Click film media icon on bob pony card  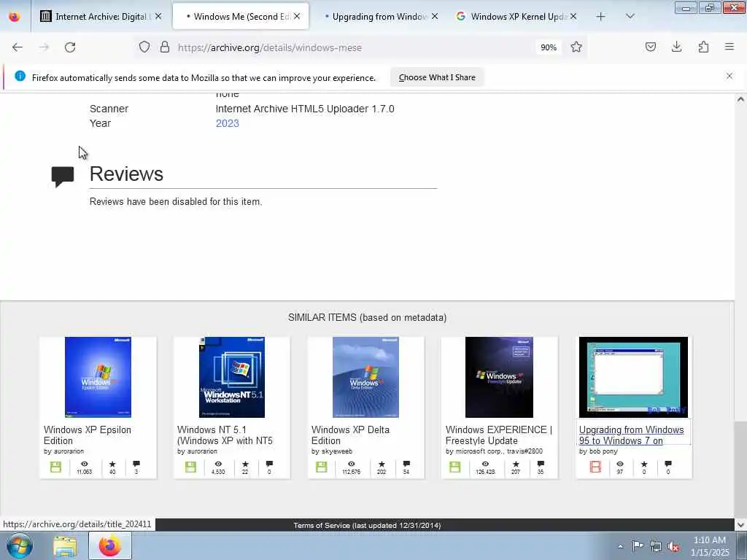595,467
